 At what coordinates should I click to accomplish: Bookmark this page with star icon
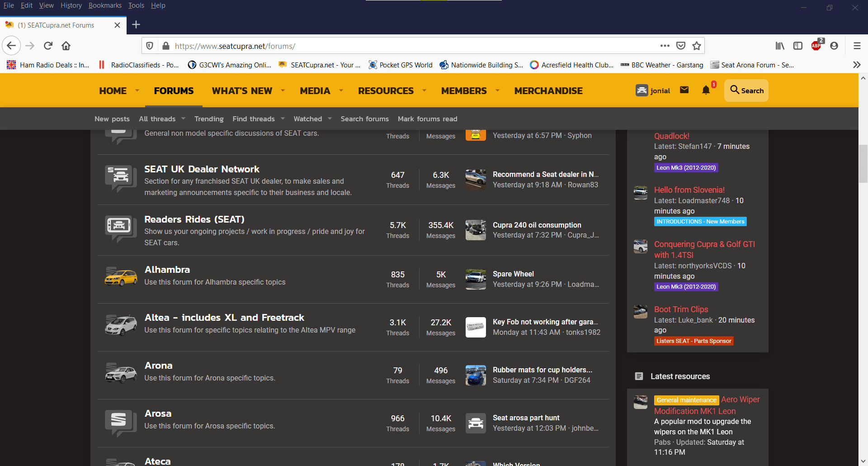[x=697, y=46]
